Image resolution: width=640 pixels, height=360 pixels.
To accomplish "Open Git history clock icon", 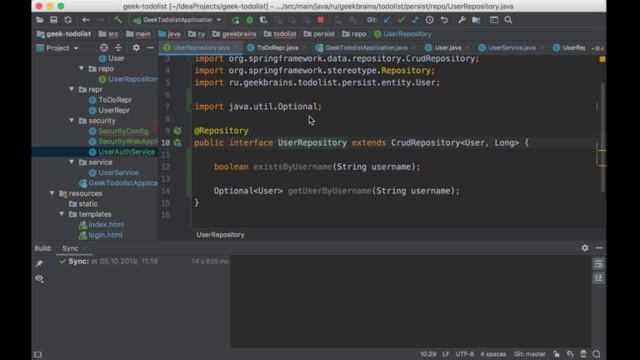I will tap(429, 20).
